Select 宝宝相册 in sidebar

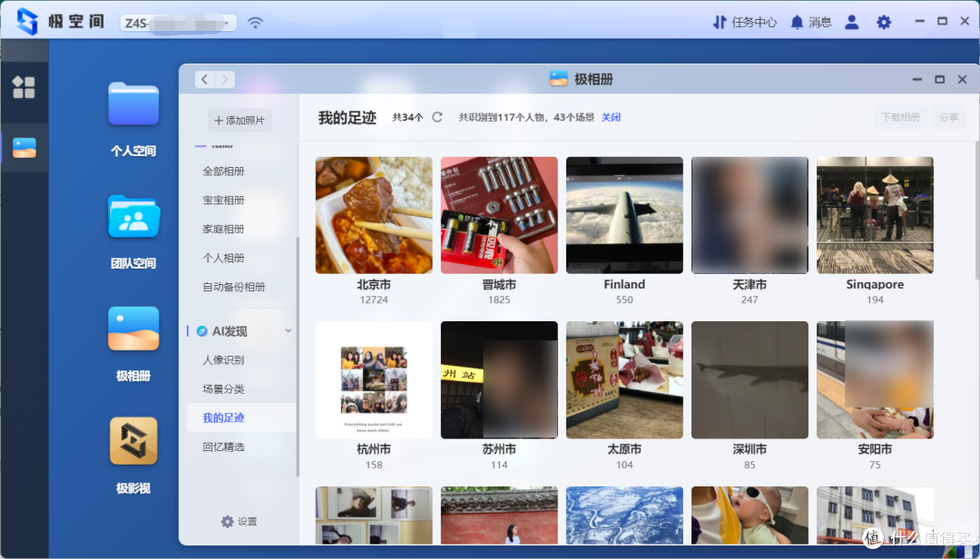[x=223, y=200]
